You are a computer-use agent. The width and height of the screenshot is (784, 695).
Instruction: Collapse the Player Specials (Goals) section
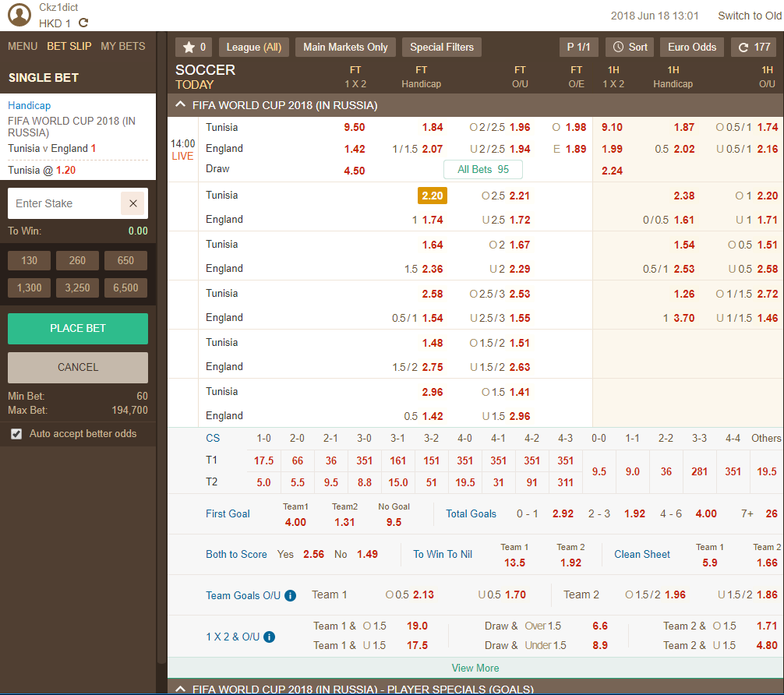(181, 689)
